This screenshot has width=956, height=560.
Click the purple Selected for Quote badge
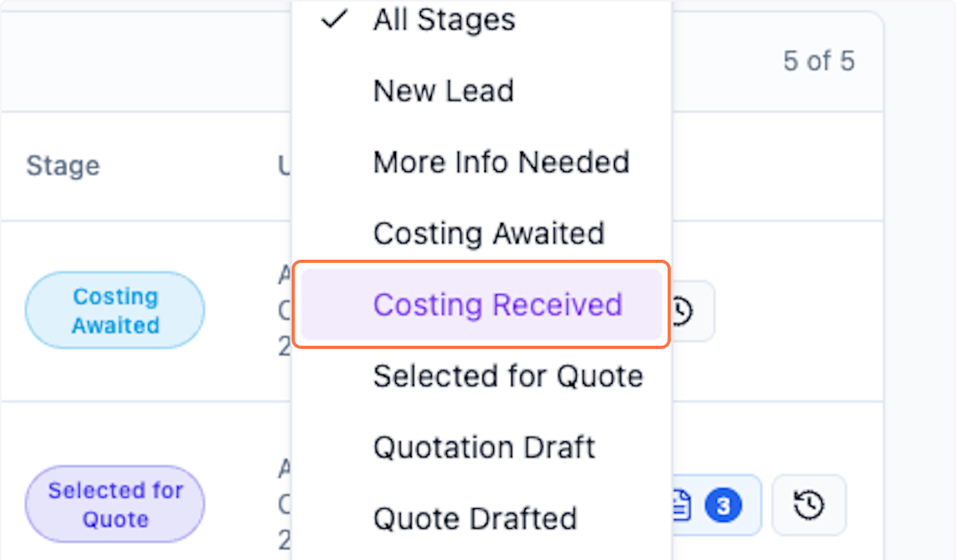[116, 504]
